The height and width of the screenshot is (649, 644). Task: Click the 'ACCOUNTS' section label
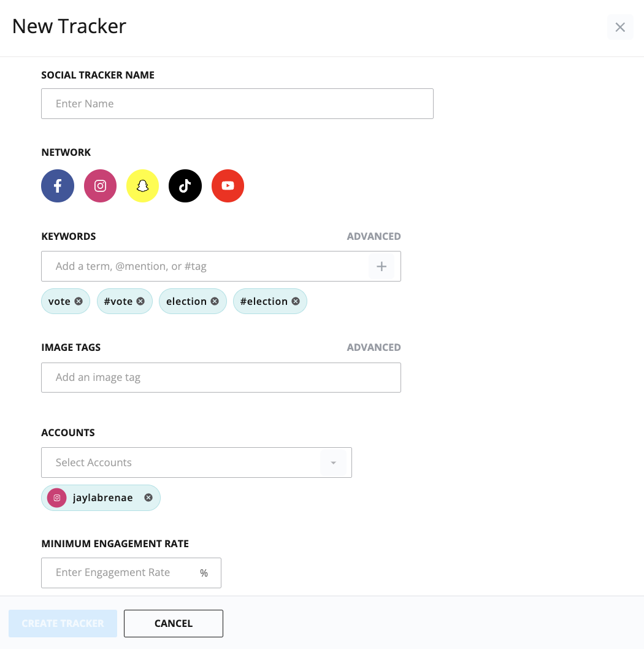68,432
